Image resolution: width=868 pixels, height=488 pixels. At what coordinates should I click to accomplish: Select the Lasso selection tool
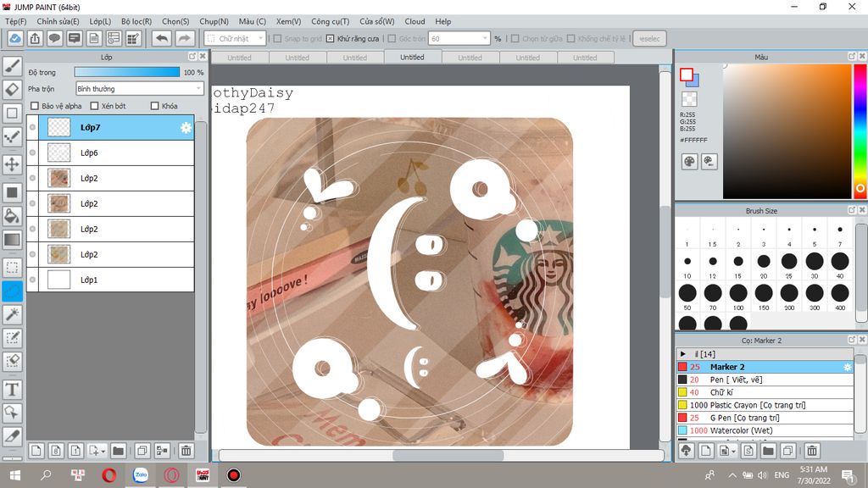pyautogui.click(x=12, y=291)
